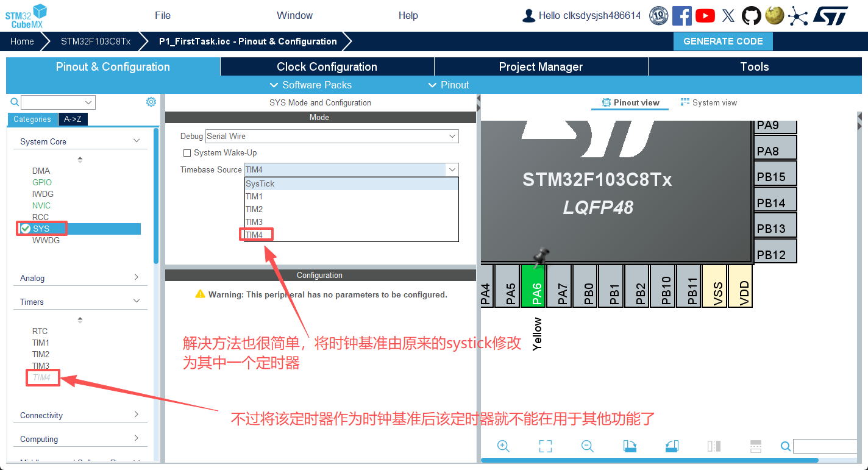Image resolution: width=868 pixels, height=470 pixels.
Task: Choose TIM4 in timebase dropdown list
Action: tap(351, 235)
